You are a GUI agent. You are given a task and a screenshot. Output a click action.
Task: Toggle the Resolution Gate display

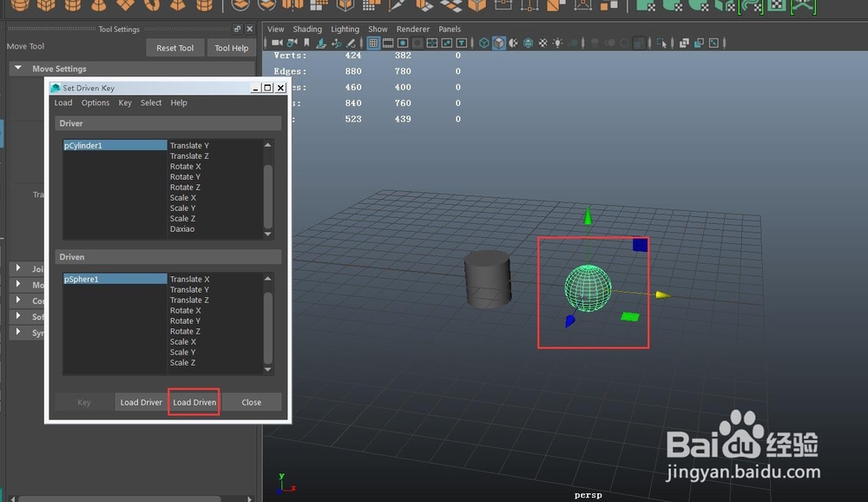tap(403, 43)
